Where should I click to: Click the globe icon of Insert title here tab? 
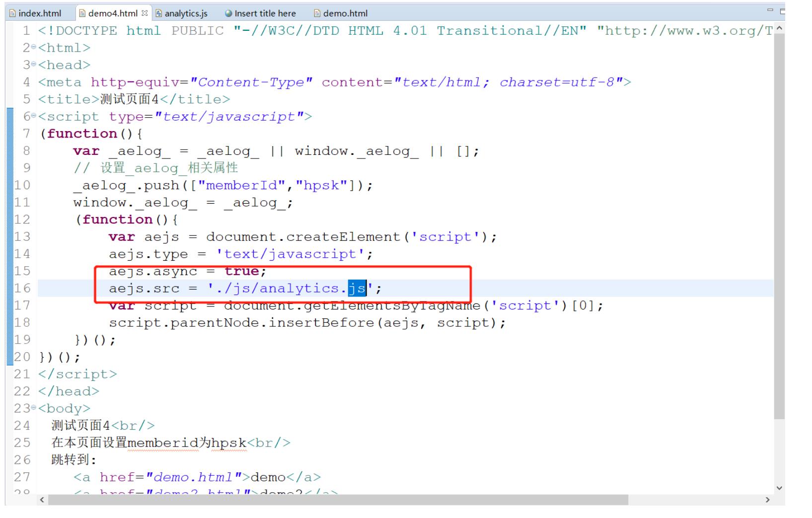pos(228,13)
